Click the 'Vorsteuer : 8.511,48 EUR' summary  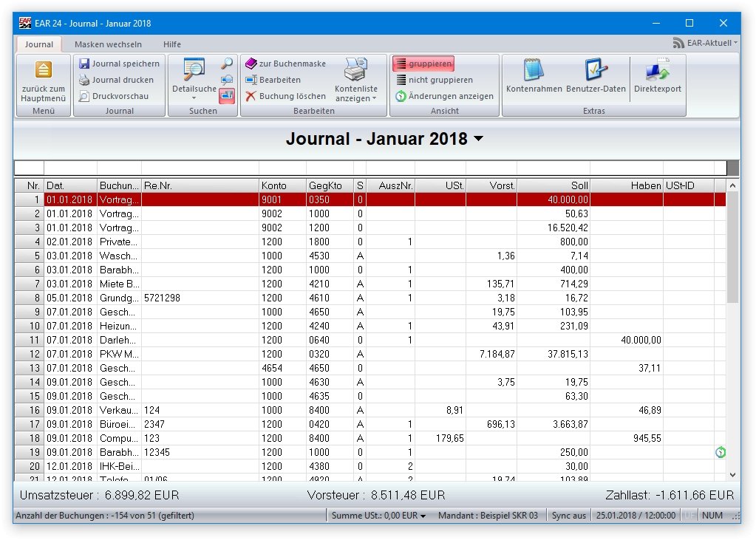(x=376, y=495)
